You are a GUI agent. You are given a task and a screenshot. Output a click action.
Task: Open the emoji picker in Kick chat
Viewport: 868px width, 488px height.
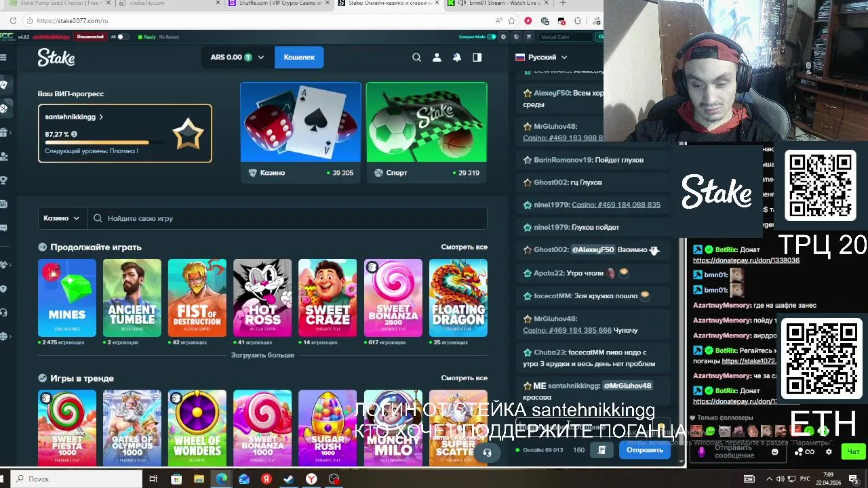[774, 451]
